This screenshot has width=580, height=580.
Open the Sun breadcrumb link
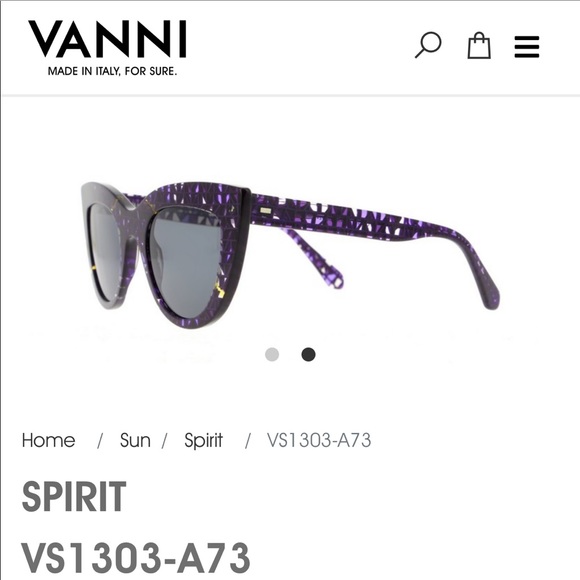135,440
